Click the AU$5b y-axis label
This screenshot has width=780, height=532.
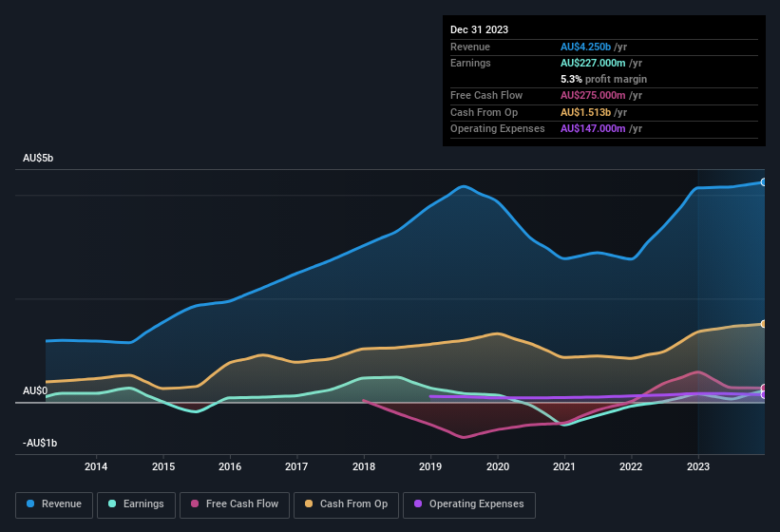pyautogui.click(x=38, y=158)
